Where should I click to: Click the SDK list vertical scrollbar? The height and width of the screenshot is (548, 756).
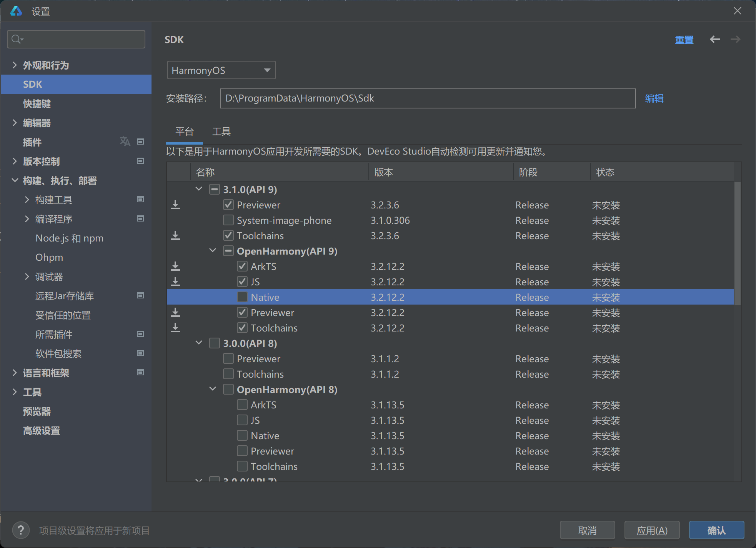[738, 244]
